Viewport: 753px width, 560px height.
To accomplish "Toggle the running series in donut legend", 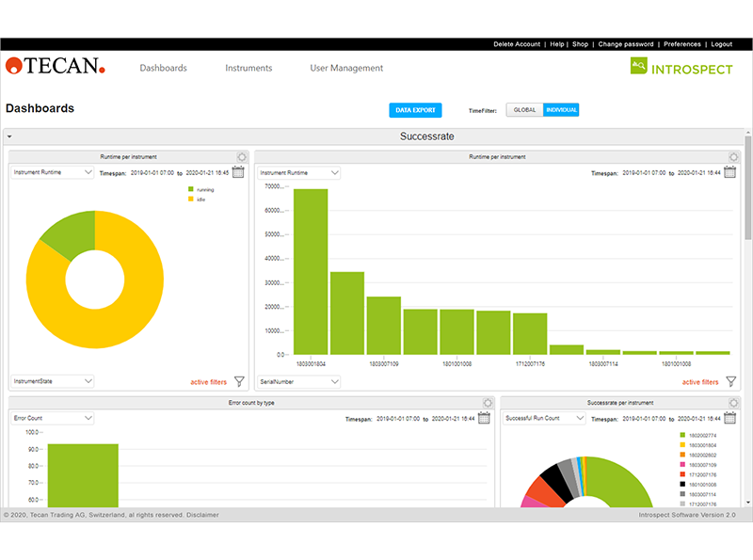I will pyautogui.click(x=202, y=189).
